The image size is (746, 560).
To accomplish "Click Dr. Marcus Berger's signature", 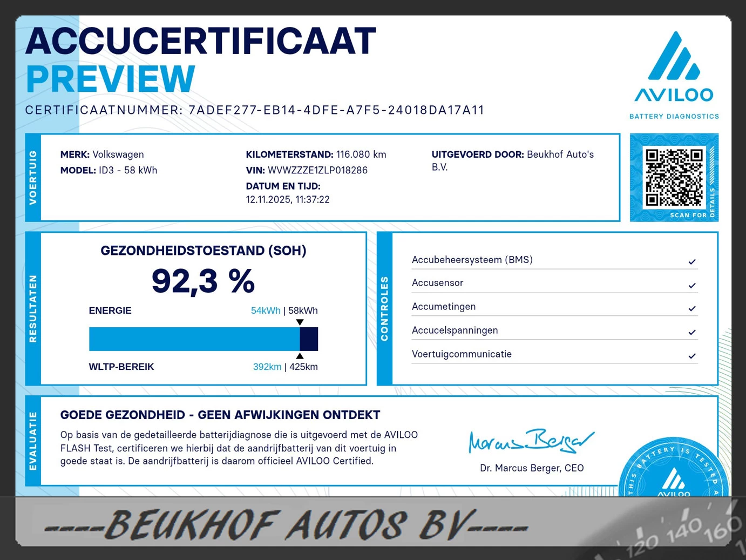I will point(531,441).
